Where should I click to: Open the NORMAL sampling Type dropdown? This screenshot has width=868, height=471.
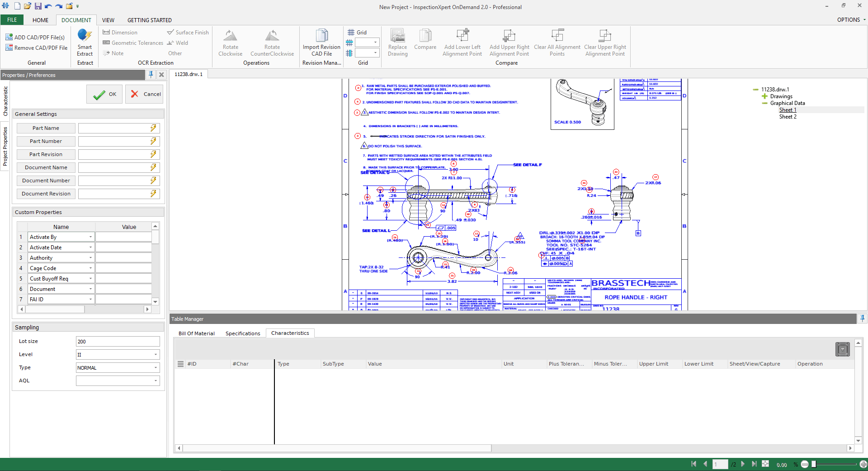[x=156, y=367]
